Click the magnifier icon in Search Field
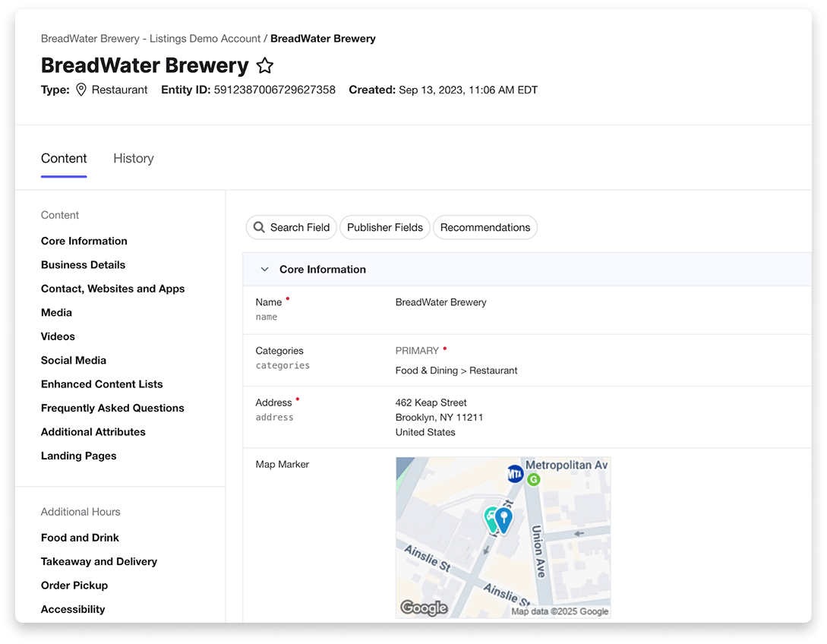This screenshot has width=827, height=644. (x=259, y=227)
